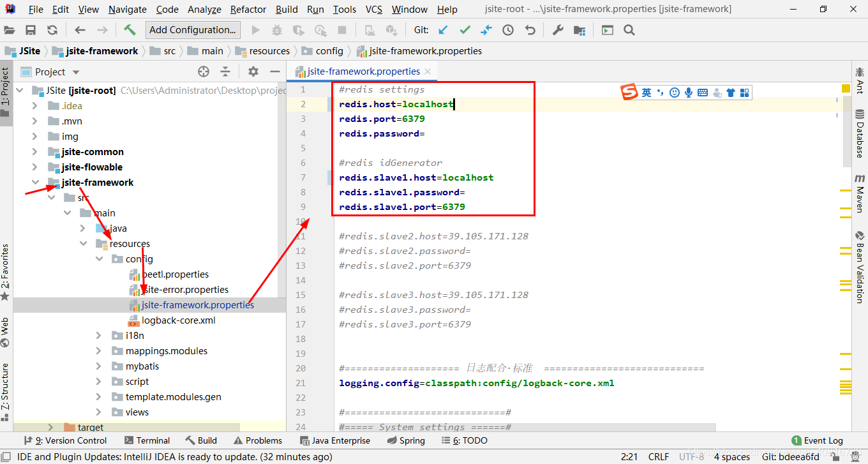The height and width of the screenshot is (464, 868).
Task: Toggle Sogou English/Chinese mode
Action: (x=647, y=93)
